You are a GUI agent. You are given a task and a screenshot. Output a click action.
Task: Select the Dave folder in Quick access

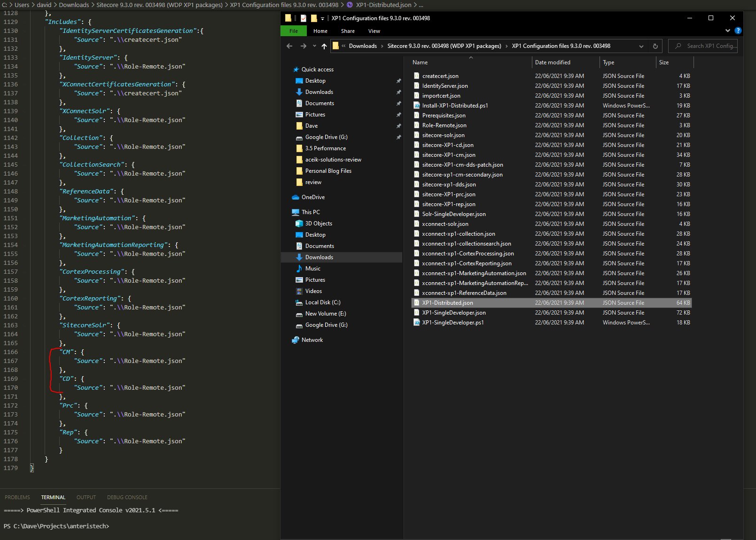click(x=311, y=126)
